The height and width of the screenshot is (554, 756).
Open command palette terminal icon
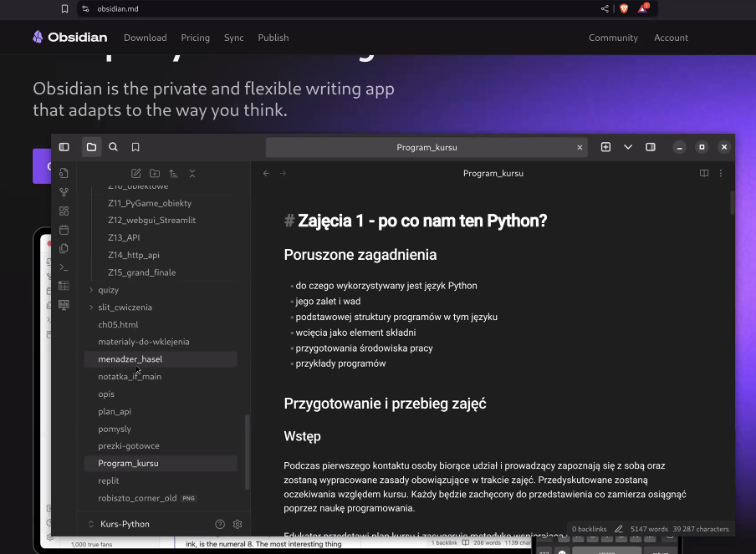pyautogui.click(x=64, y=267)
